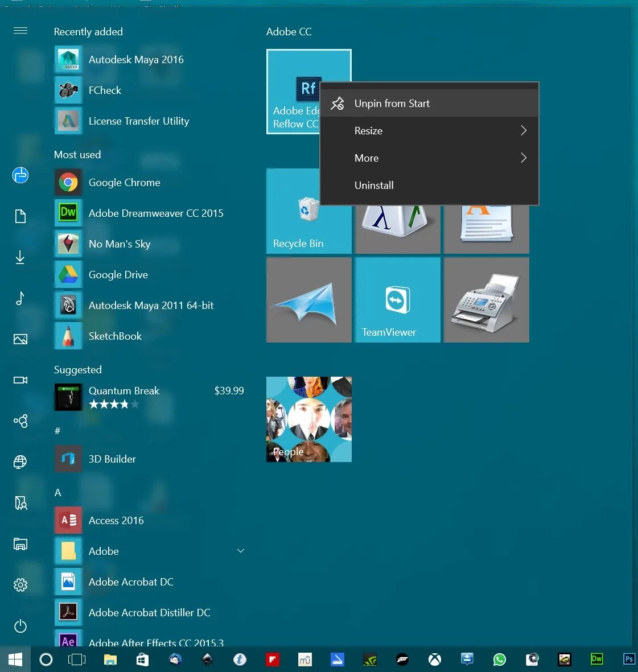Click the user account avatar in sidebar
The height and width of the screenshot is (672, 638).
click(x=20, y=175)
